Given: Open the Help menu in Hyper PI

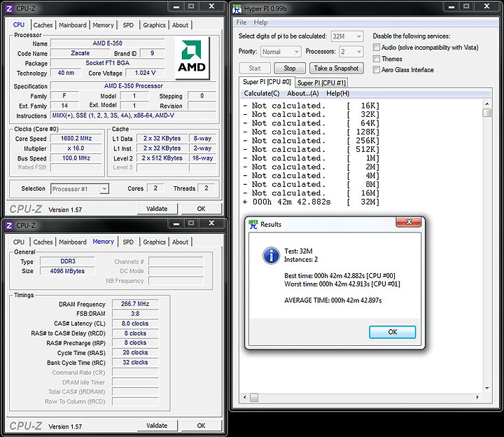Looking at the screenshot, I should pos(260,22).
